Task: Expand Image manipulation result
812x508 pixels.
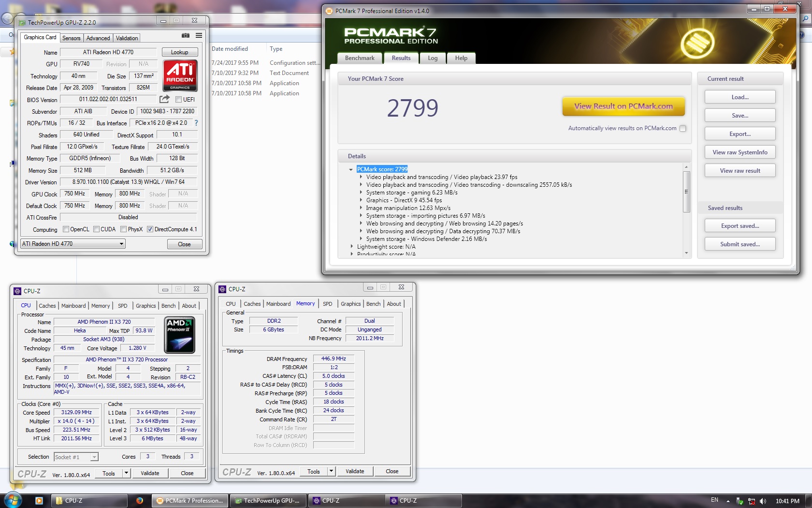Action: (361, 208)
